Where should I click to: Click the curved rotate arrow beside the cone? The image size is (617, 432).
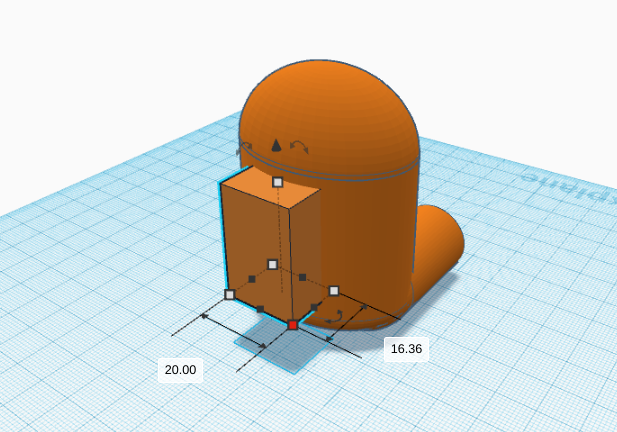pos(299,147)
